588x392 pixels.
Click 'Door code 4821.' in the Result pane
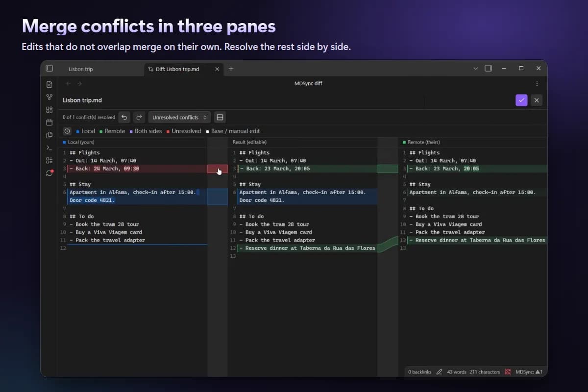coord(262,200)
